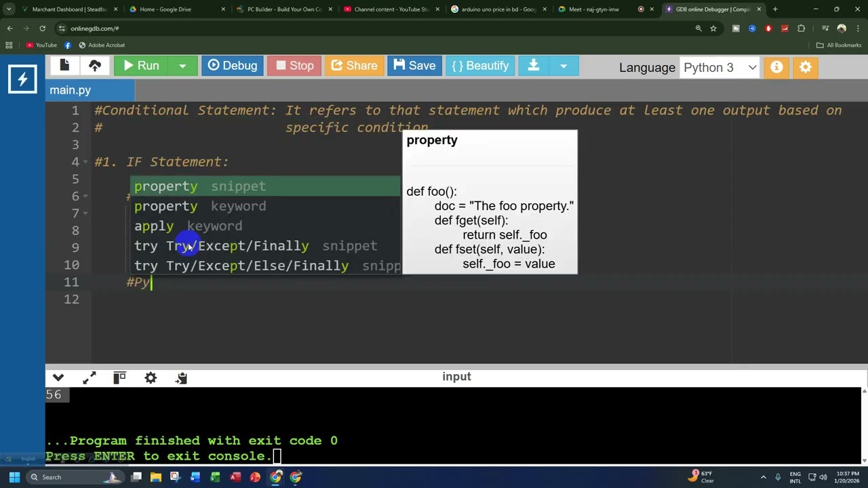Screen dimensions: 868x488
Task: Click the new file icon
Action: point(64,66)
